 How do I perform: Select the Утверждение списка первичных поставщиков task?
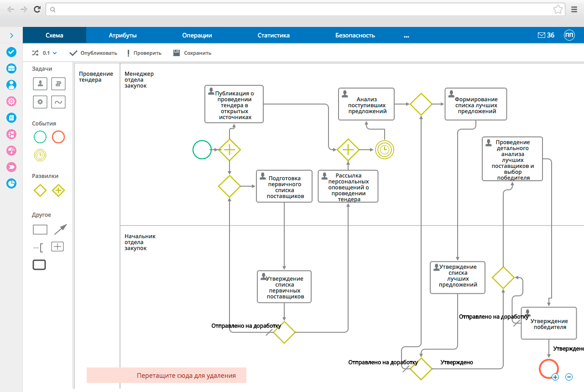pyautogui.click(x=284, y=287)
